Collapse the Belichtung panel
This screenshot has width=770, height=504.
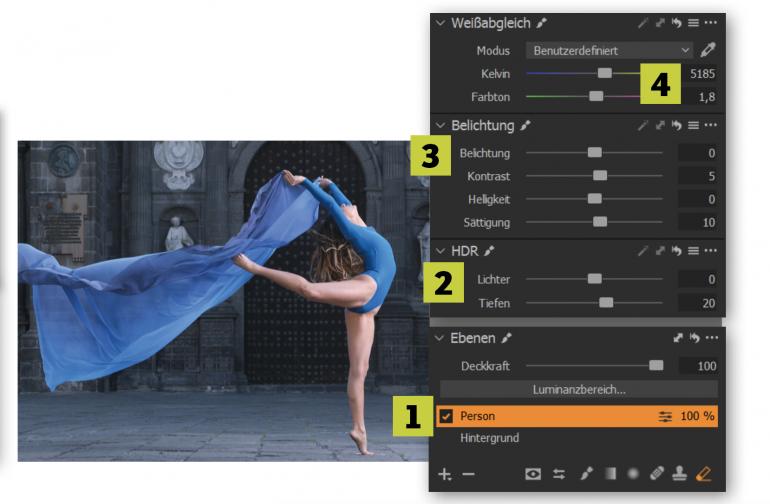[x=441, y=125]
